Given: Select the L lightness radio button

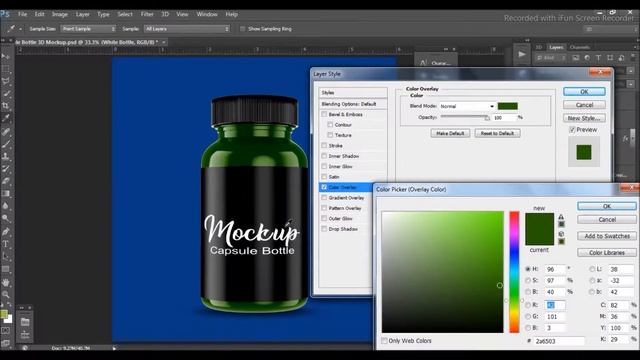Looking at the screenshot, I should 592,269.
